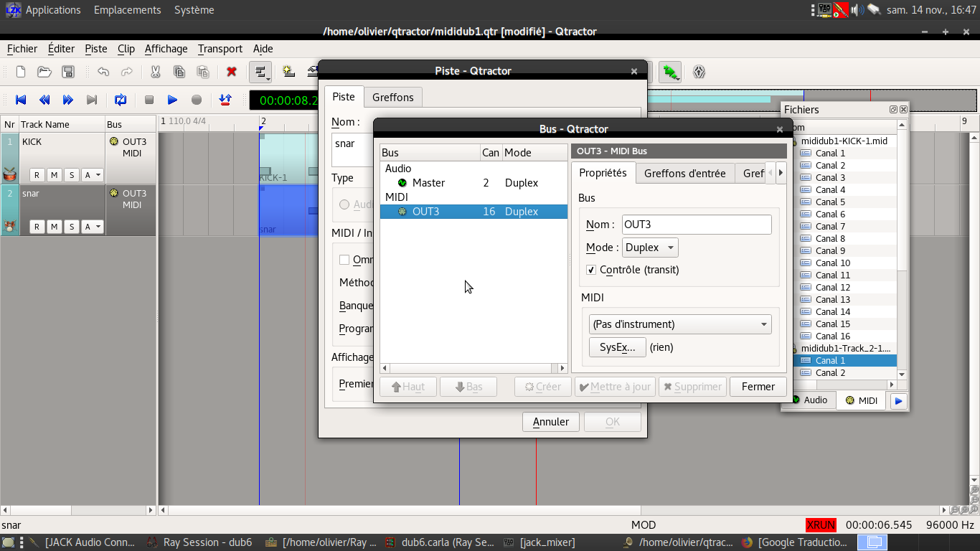Viewport: 980px width, 551px height.
Task: Play the selected file in Fichiers panel
Action: point(898,401)
